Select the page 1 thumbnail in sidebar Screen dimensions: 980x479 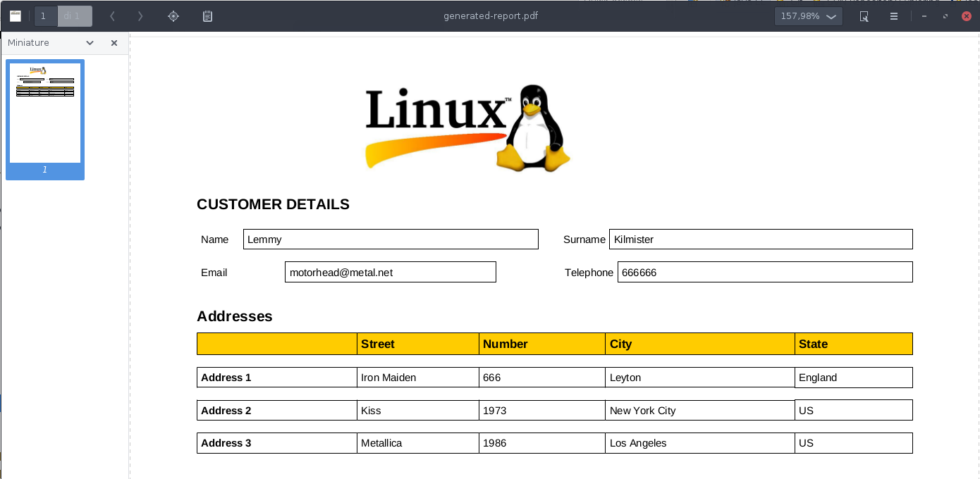pos(45,112)
